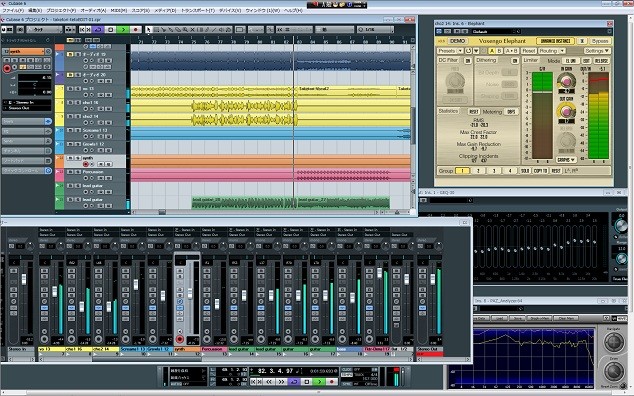Open the MIDI(M) menu
The image size is (634, 396).
coord(118,10)
